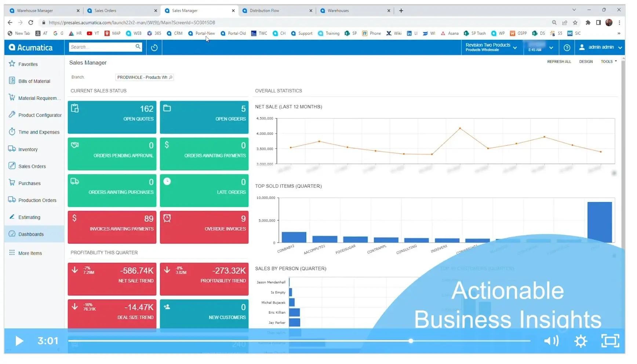The image size is (637, 364).
Task: Open Time and Expenses module
Action: click(x=39, y=132)
